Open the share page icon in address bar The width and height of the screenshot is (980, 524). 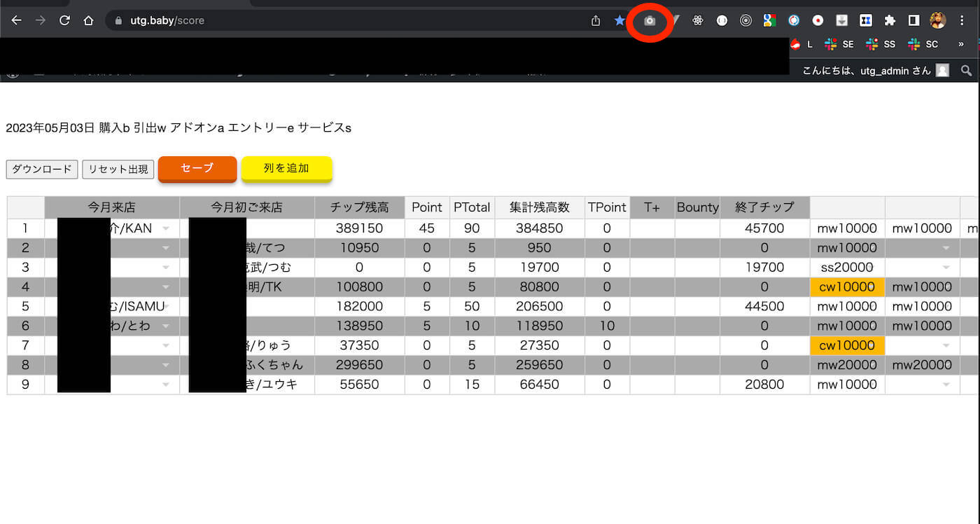[596, 21]
